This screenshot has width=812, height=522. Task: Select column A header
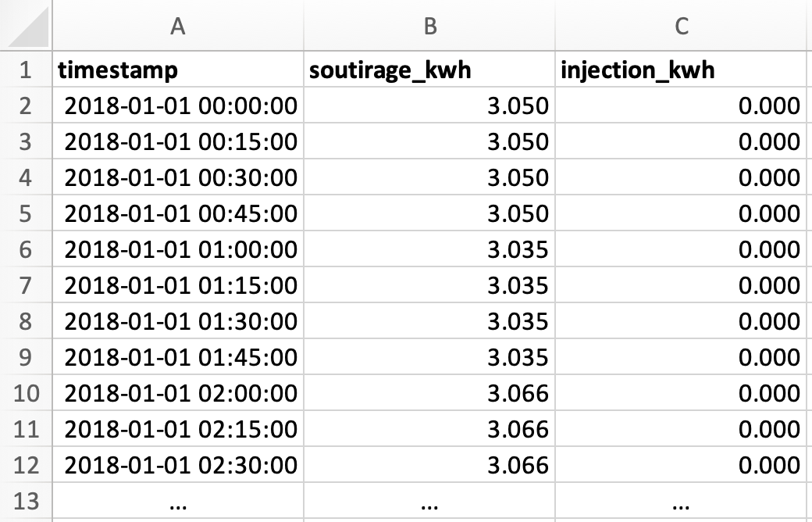tap(178, 26)
